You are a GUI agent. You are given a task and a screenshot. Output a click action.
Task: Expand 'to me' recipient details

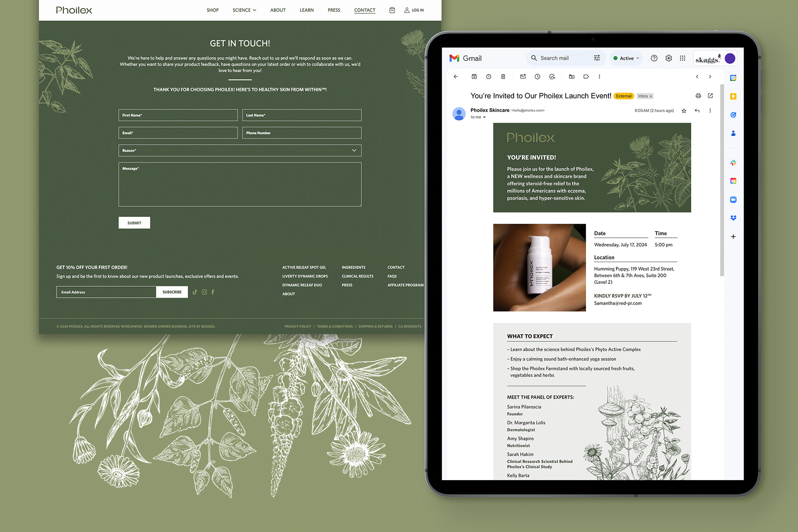(484, 117)
